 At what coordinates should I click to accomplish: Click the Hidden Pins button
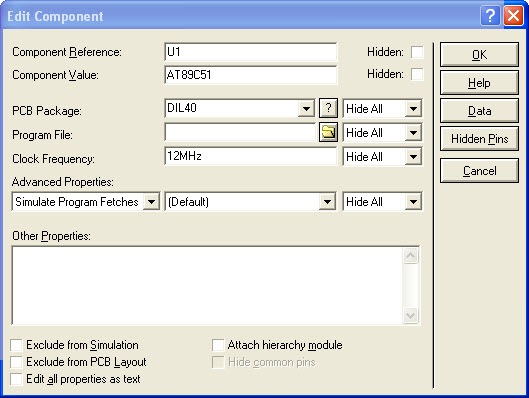tap(479, 139)
